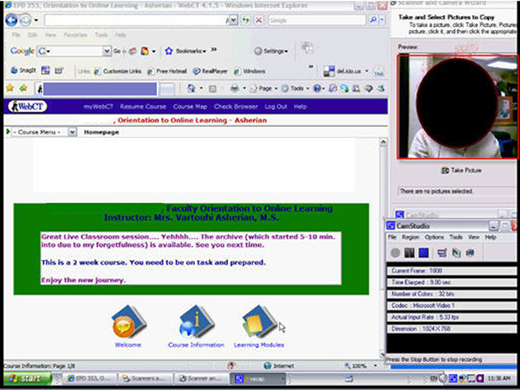Click the Add to Favorites star-plus icon

[23, 88]
